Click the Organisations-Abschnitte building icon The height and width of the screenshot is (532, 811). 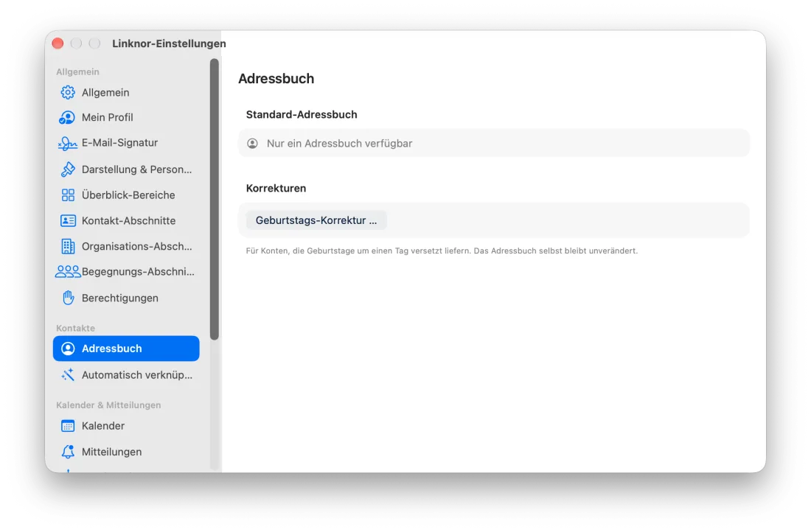68,247
